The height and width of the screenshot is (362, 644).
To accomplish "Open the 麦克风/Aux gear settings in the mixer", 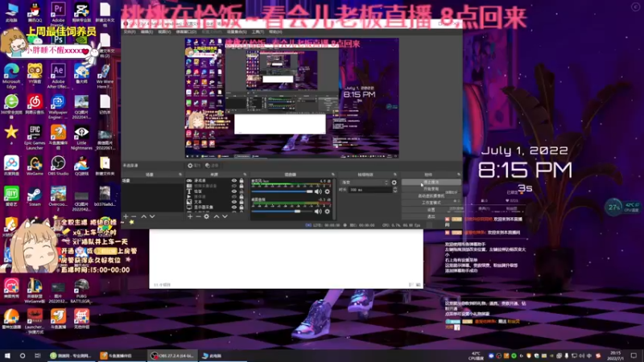I will (328, 191).
